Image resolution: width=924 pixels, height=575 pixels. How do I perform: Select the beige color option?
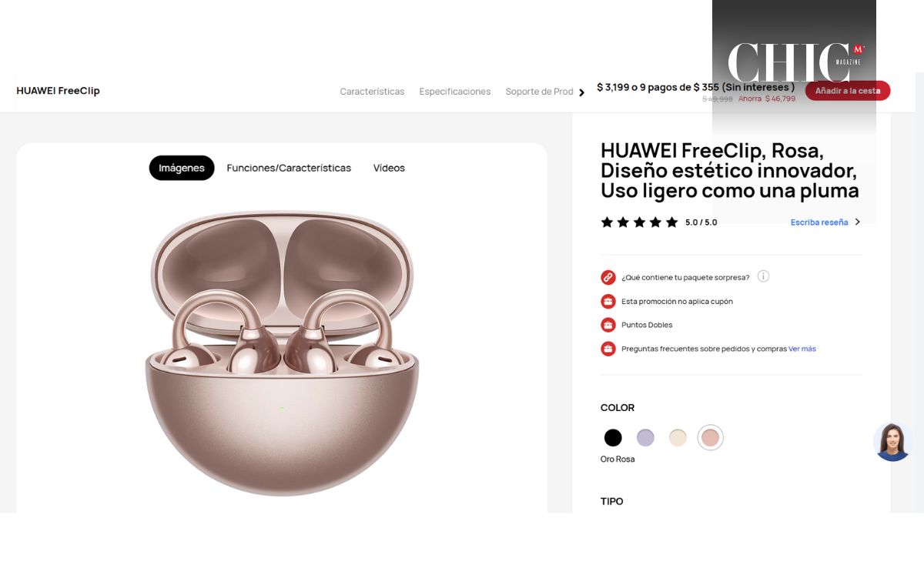pos(678,438)
